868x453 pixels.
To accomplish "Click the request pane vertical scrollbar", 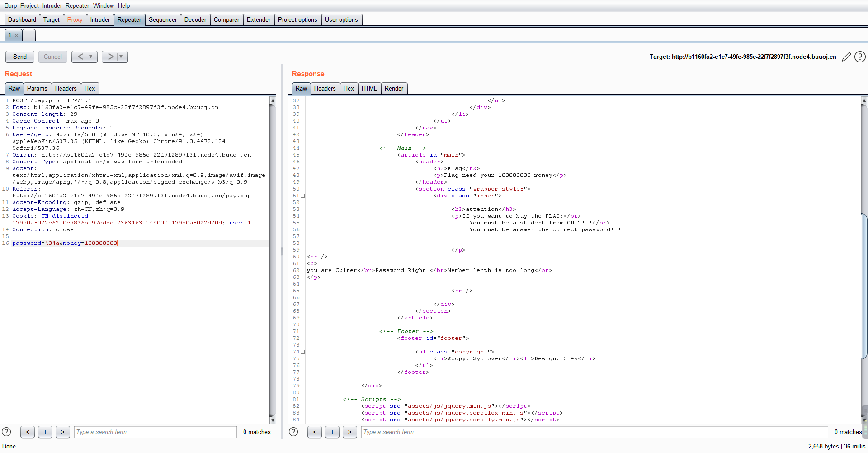I will coord(273,260).
